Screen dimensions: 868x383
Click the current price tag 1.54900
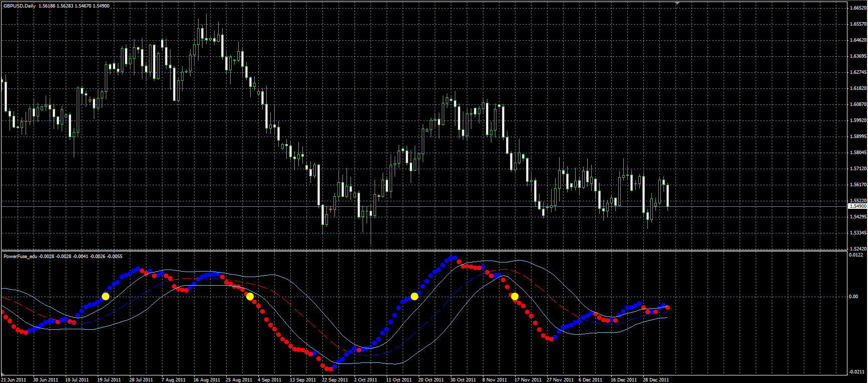pos(857,206)
